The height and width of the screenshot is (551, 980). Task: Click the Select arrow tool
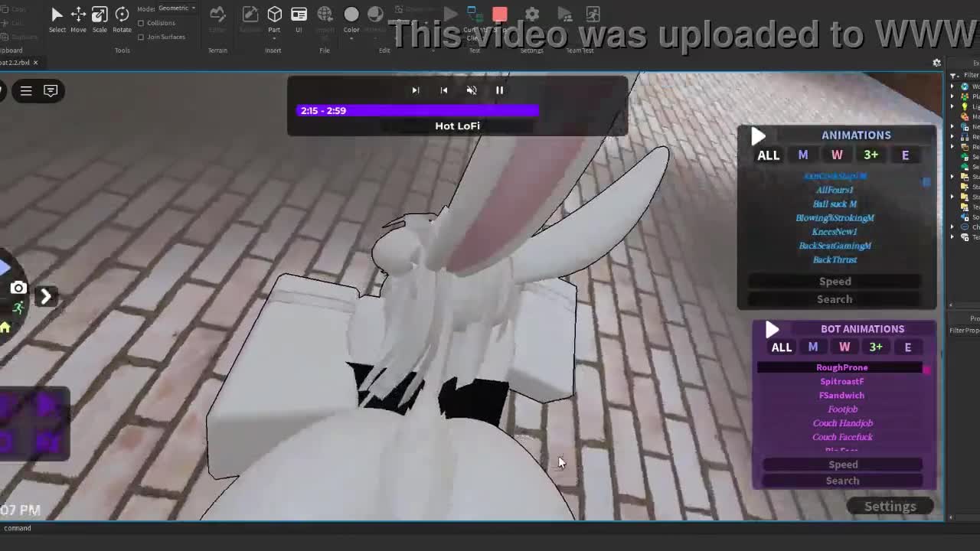(57, 15)
